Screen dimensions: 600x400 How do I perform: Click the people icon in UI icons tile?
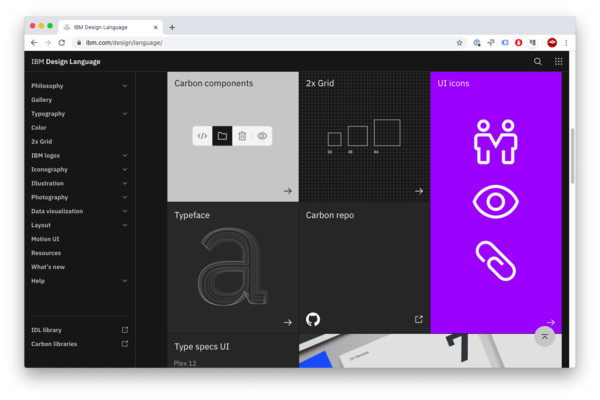[x=496, y=142]
